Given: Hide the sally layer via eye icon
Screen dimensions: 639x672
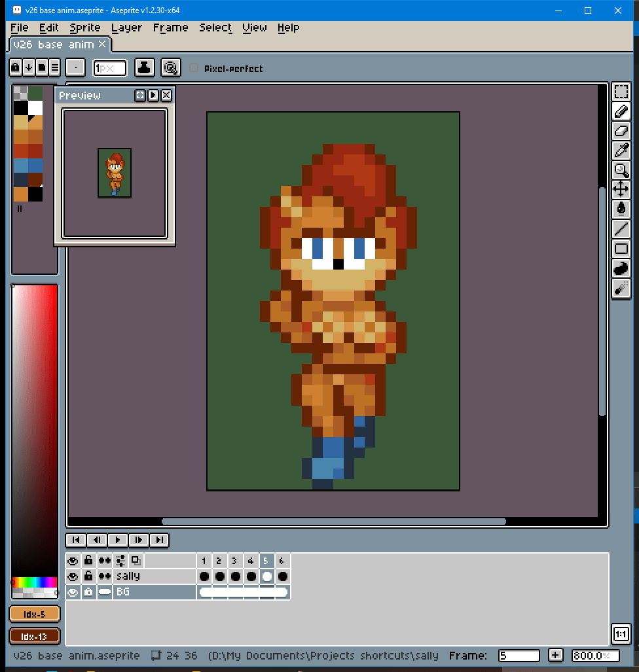Looking at the screenshot, I should (73, 576).
